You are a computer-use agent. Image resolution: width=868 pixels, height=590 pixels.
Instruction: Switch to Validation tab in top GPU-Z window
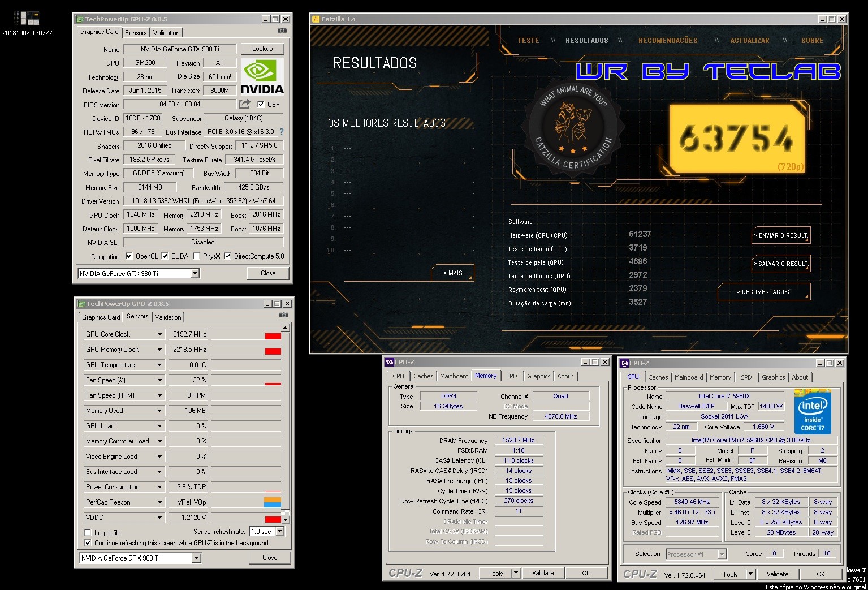pos(166,33)
